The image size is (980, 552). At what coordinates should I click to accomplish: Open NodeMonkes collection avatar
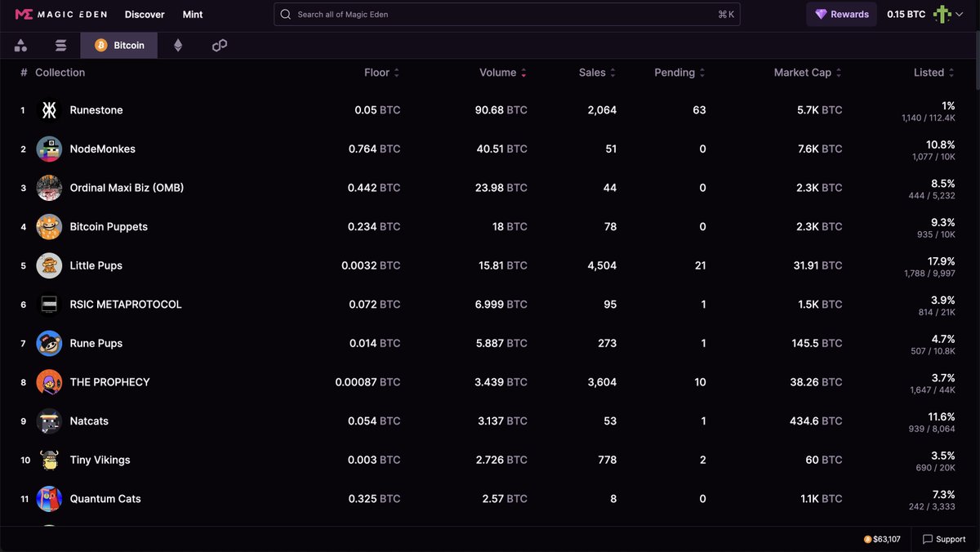49,149
